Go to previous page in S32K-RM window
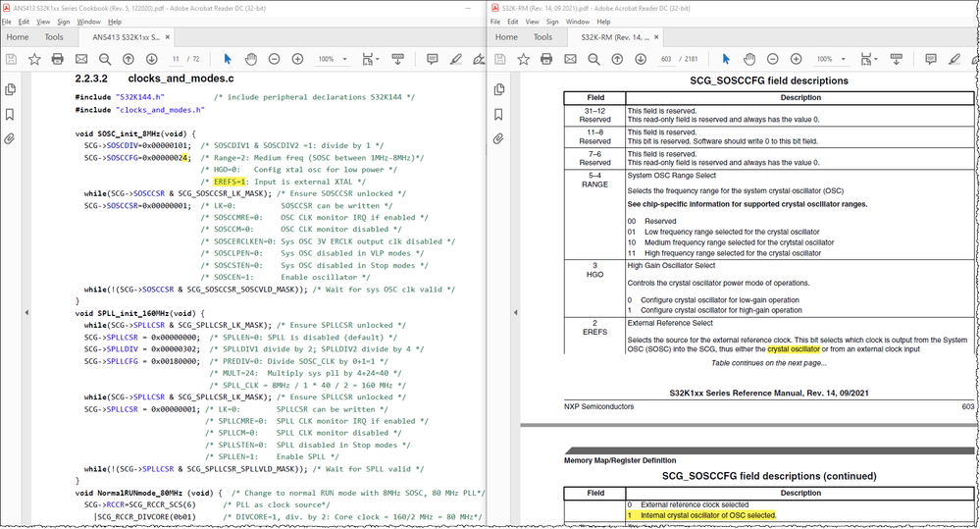The height and width of the screenshot is (529, 980). [x=617, y=59]
